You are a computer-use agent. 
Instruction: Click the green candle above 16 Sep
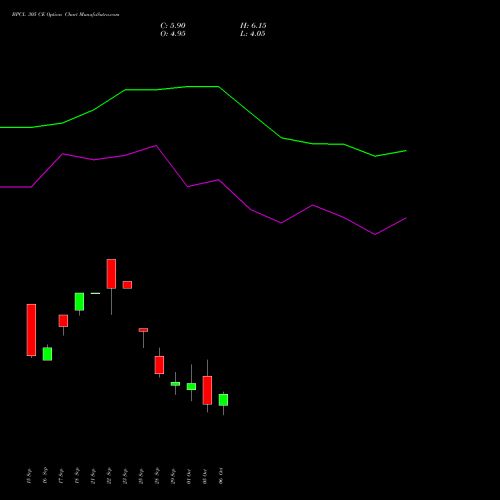point(47,354)
